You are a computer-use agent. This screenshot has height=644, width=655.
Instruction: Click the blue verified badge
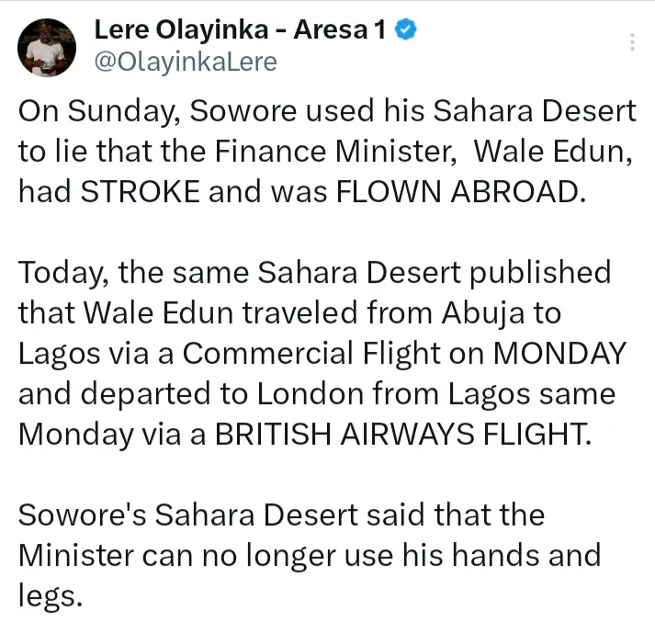(x=407, y=30)
